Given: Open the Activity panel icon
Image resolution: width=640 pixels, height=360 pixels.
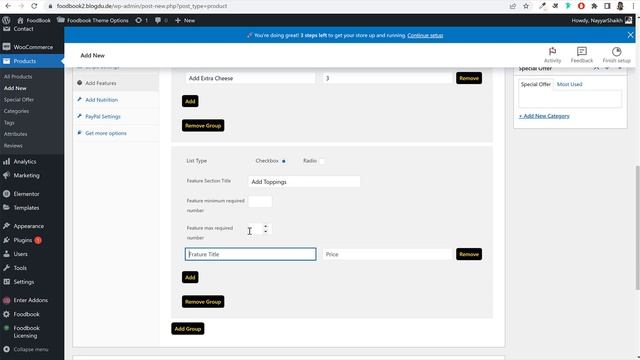Looking at the screenshot, I should tap(552, 55).
